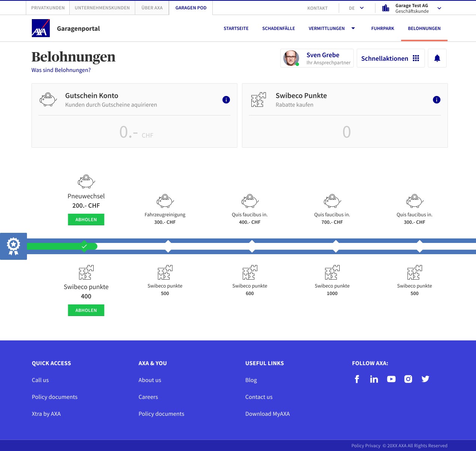Click Abholen for Pneuwechsel 200.- CHF

coord(86,220)
